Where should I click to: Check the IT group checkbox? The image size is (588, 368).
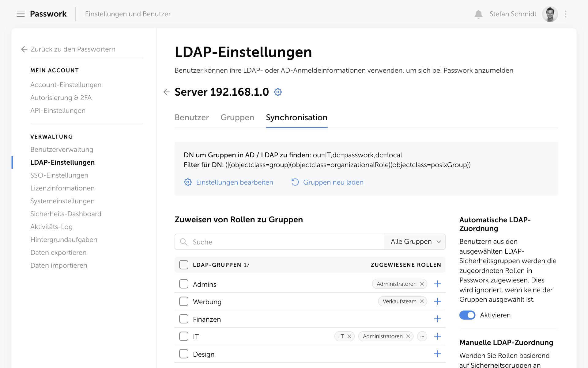pyautogui.click(x=184, y=336)
